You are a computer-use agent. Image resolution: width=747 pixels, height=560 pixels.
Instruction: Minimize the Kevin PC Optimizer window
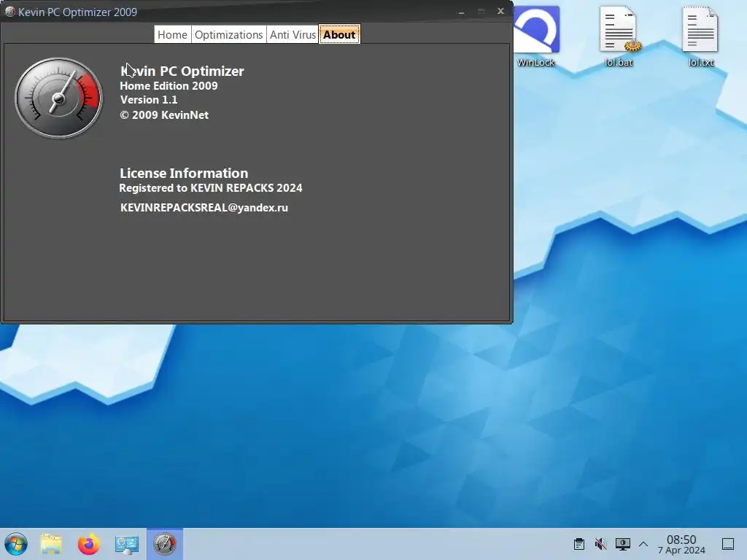461,12
